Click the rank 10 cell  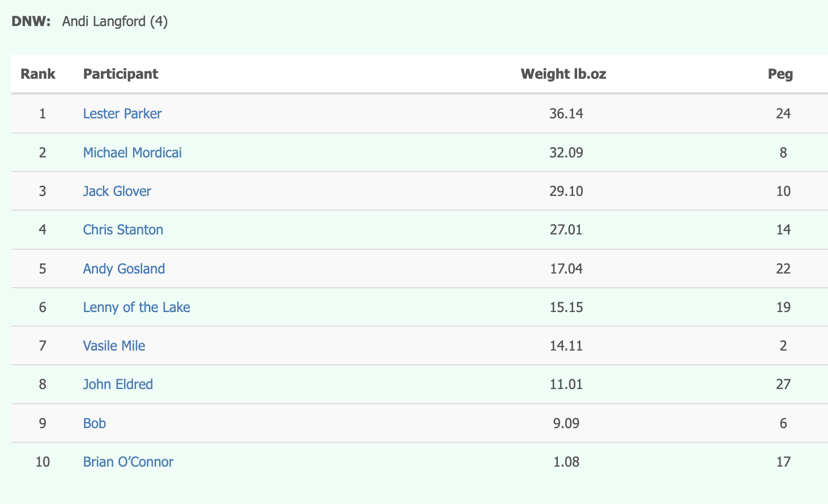coord(42,462)
